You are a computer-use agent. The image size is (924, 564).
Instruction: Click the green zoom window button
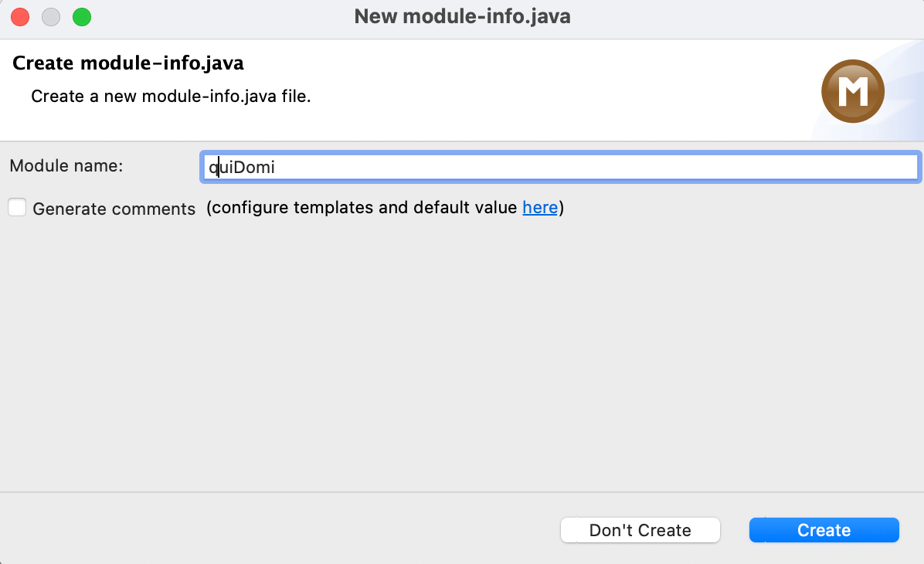point(82,17)
